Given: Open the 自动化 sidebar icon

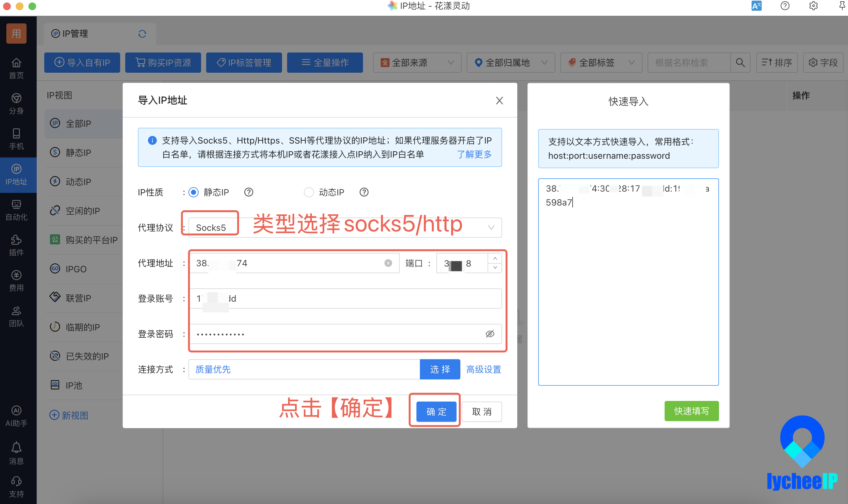Looking at the screenshot, I should point(16,210).
